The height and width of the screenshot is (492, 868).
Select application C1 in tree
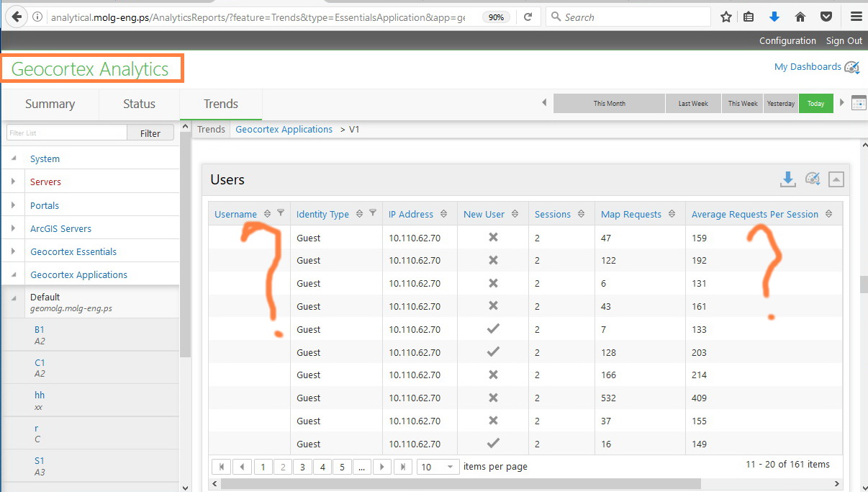tap(40, 362)
